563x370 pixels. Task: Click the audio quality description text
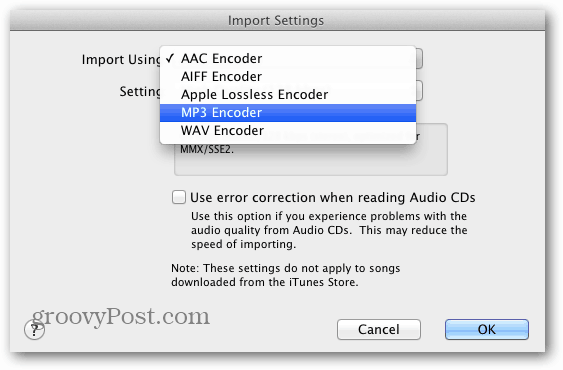329,230
